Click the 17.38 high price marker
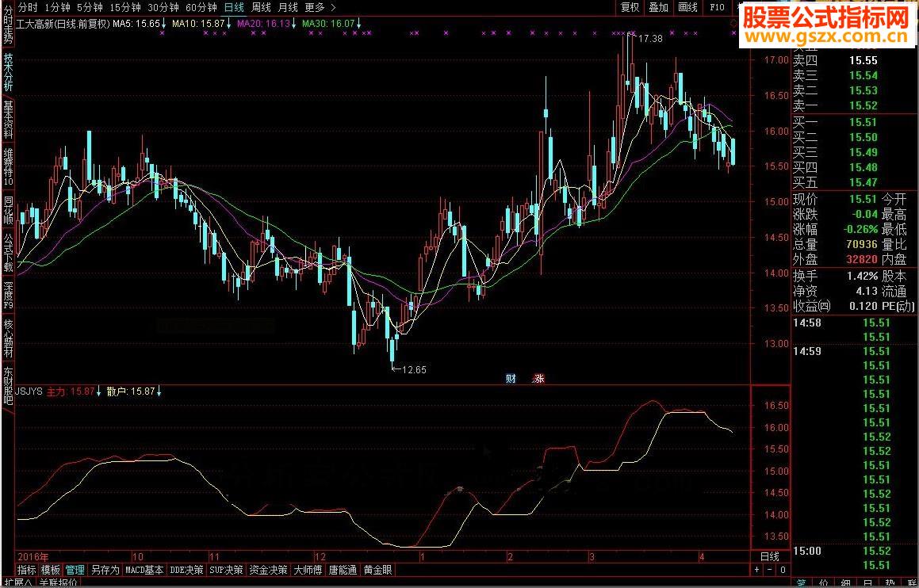 [650, 39]
